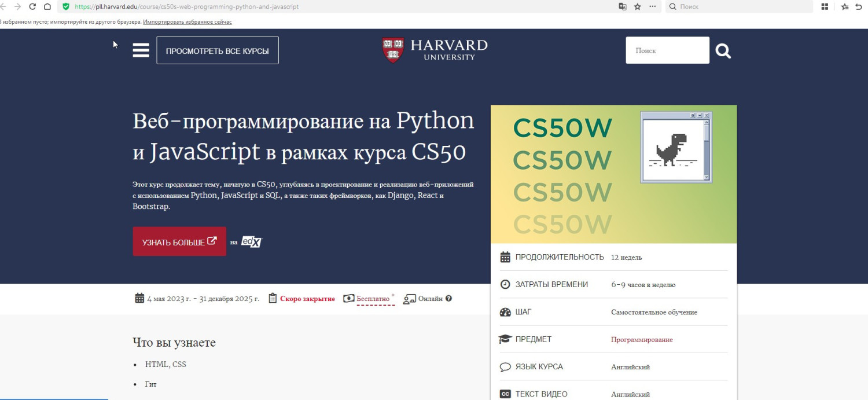This screenshot has width=868, height=400.
Task: Click the CS50W course banner image
Action: tap(613, 174)
